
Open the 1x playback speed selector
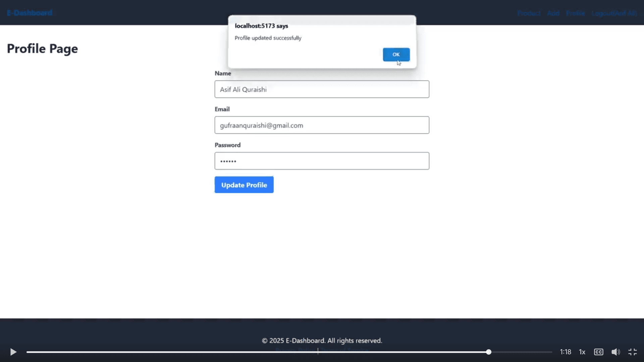pyautogui.click(x=582, y=352)
